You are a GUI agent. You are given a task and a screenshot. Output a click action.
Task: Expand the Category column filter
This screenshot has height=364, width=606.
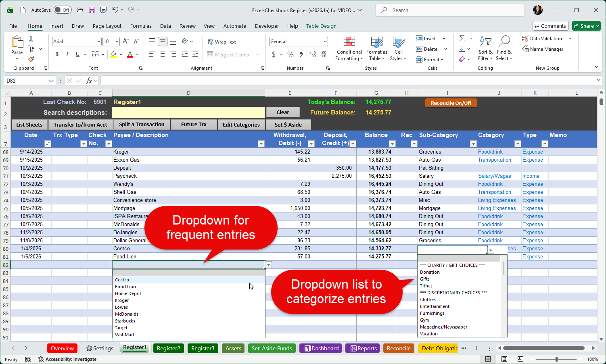[518, 144]
